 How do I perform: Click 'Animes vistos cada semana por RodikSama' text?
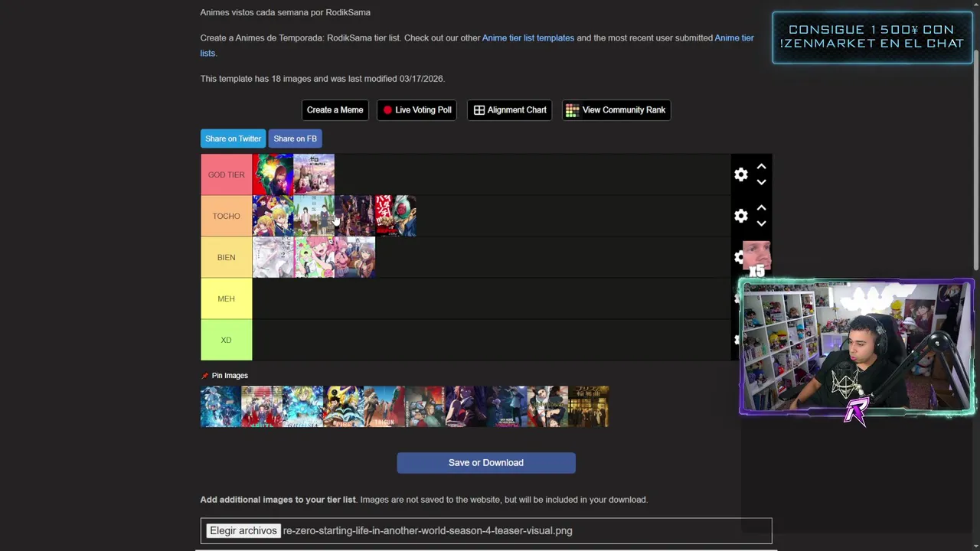point(285,12)
